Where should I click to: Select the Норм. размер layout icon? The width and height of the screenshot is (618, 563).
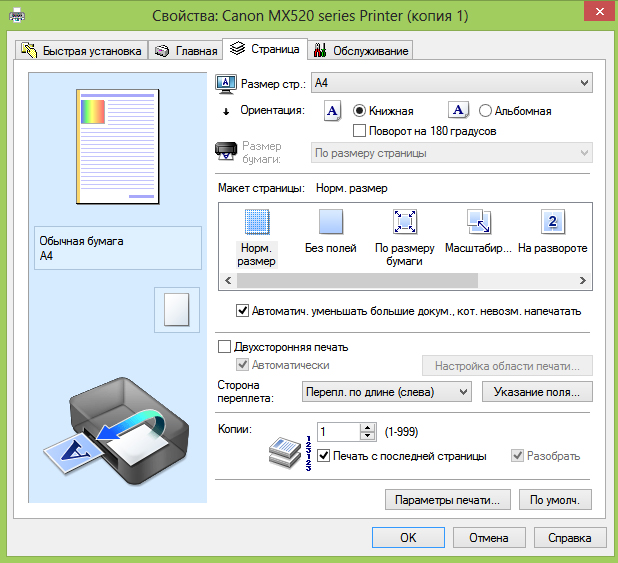(x=257, y=222)
